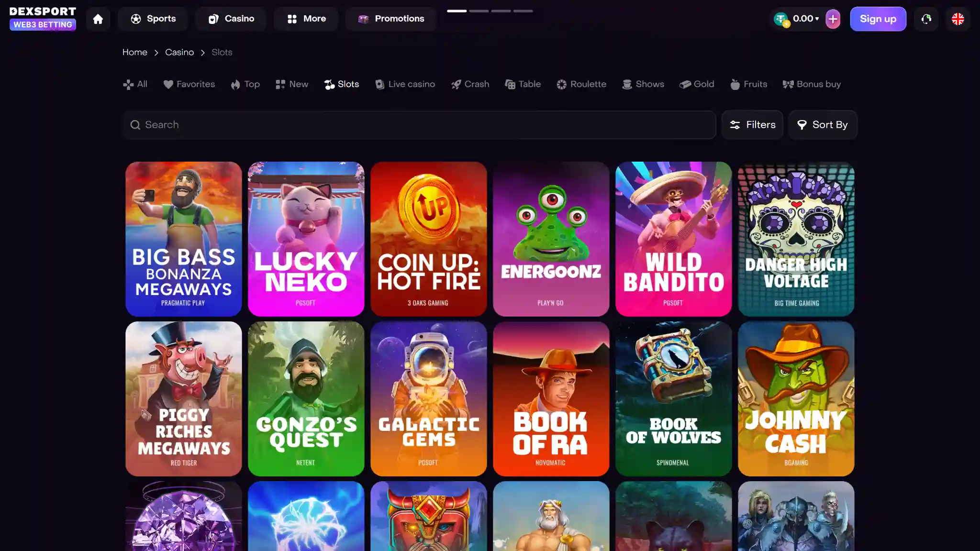Switch to the Live casino tab
Screen dimensions: 980x551
[405, 84]
